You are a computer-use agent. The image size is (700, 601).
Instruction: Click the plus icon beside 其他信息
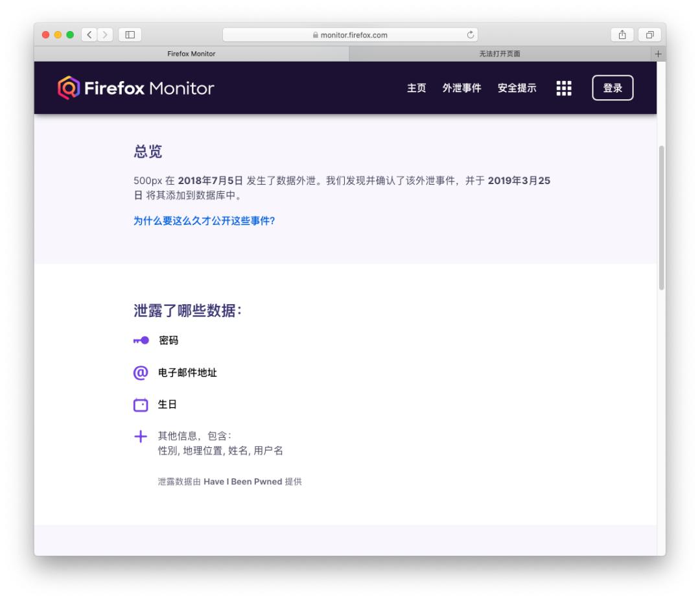(x=141, y=434)
